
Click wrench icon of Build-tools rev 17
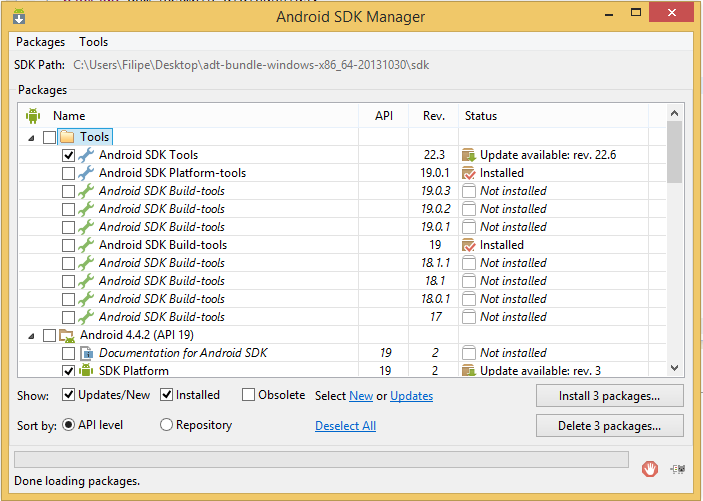tap(86, 317)
